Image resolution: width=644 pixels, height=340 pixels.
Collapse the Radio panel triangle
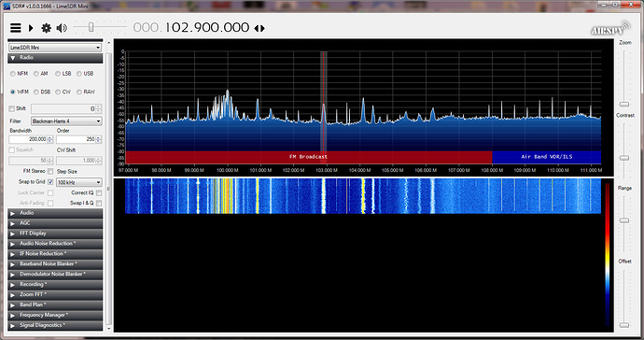[x=13, y=58]
